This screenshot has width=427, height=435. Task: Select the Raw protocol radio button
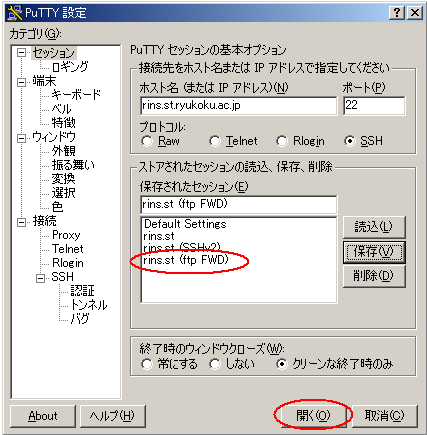click(147, 141)
